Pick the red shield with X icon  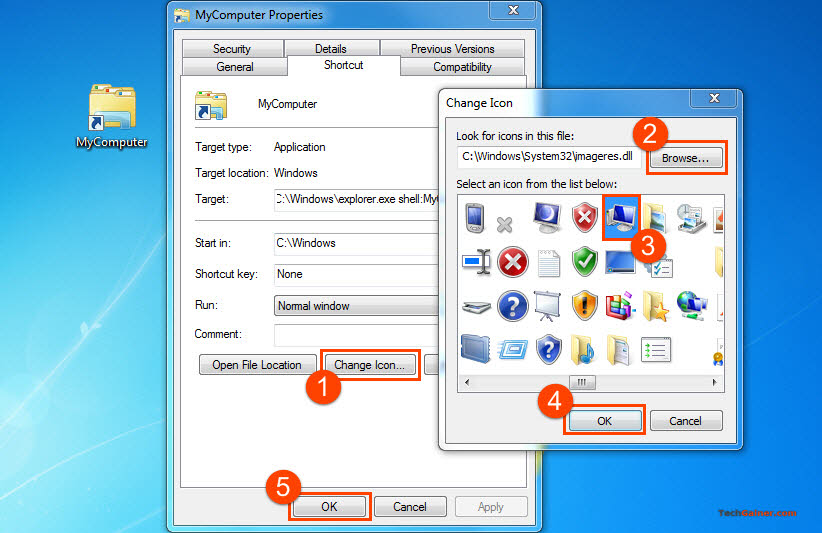[x=584, y=216]
